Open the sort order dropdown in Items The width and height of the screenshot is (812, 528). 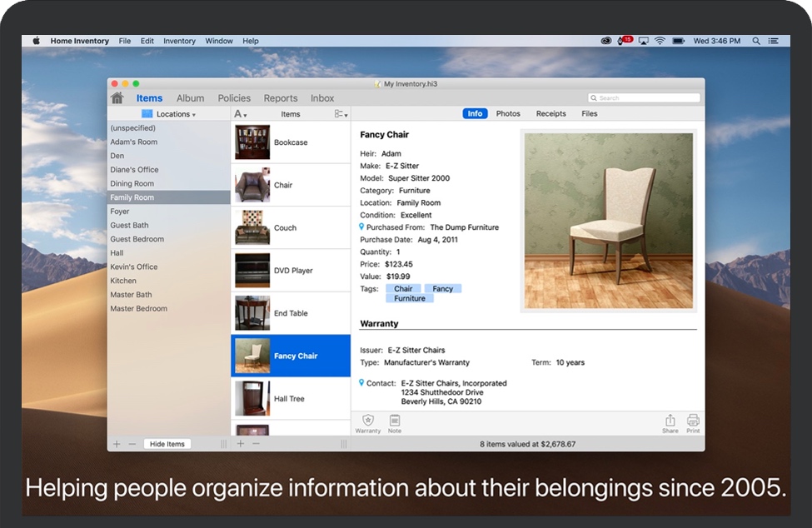tap(241, 114)
